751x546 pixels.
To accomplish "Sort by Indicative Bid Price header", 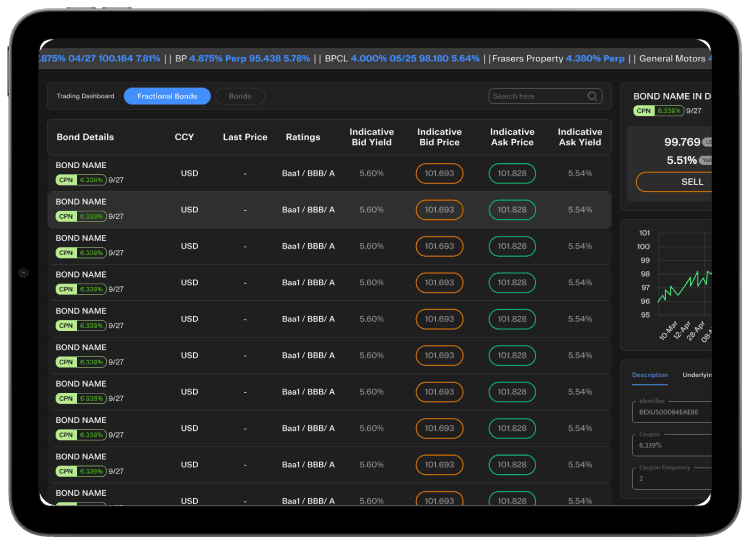I will [x=439, y=137].
